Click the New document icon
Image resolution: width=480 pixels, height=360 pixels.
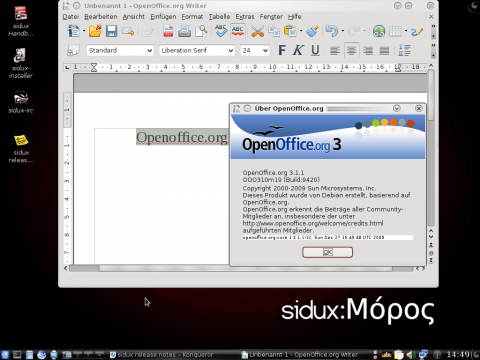73,31
